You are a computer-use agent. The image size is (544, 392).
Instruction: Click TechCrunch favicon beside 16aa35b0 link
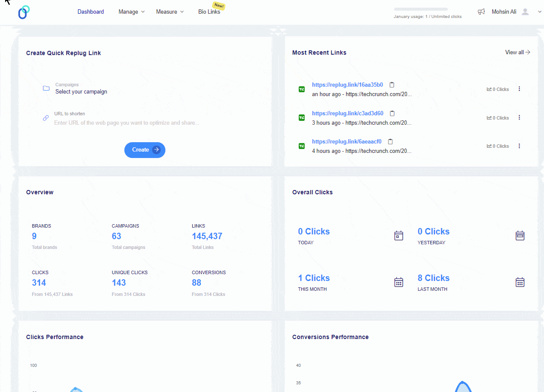click(x=302, y=89)
